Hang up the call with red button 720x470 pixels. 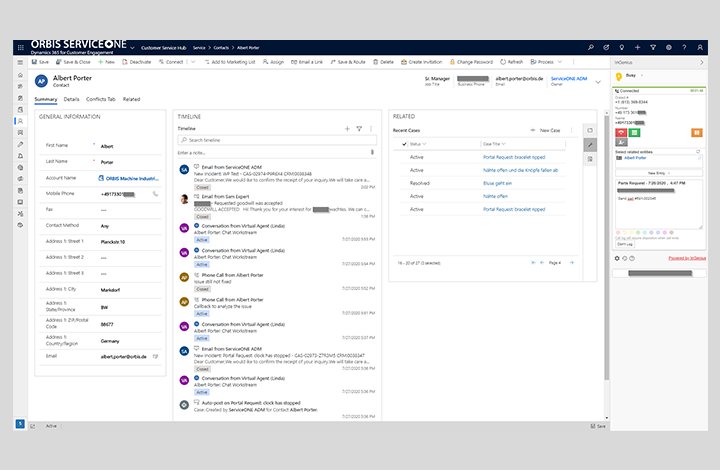pyautogui.click(x=621, y=133)
